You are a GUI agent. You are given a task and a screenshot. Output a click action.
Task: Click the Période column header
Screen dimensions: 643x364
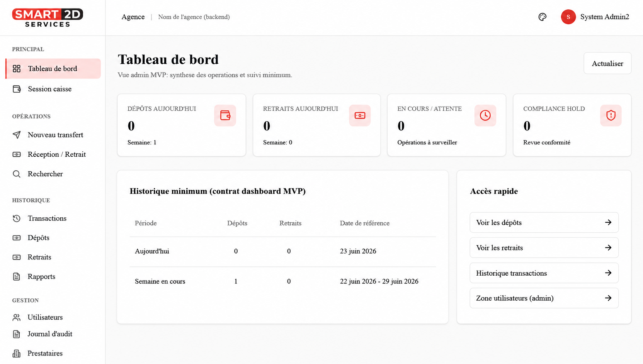tap(146, 223)
